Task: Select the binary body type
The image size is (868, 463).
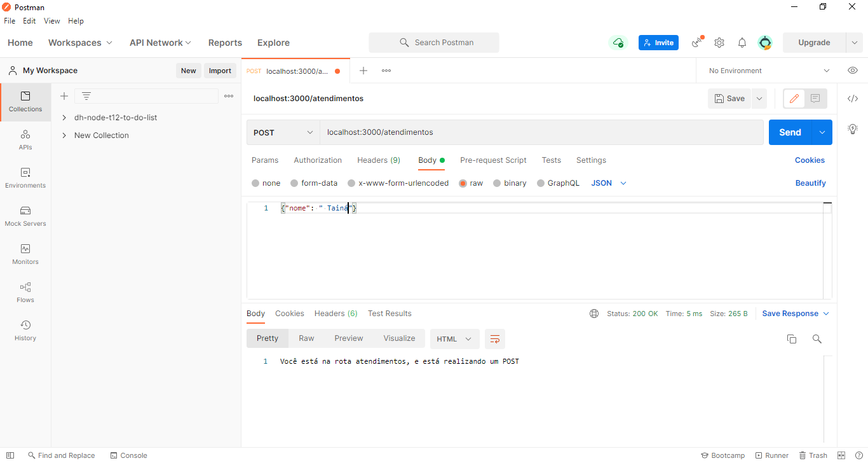Action: pyautogui.click(x=510, y=183)
